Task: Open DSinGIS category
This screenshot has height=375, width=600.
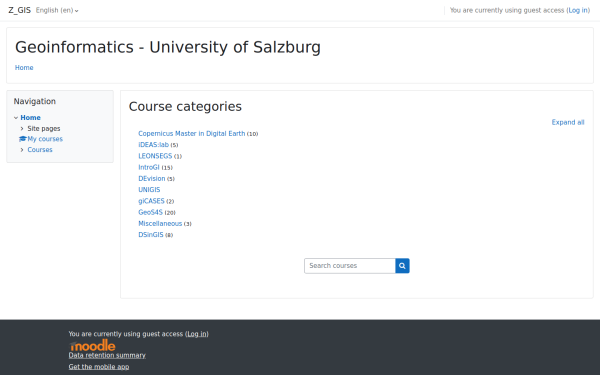Action: (151, 235)
